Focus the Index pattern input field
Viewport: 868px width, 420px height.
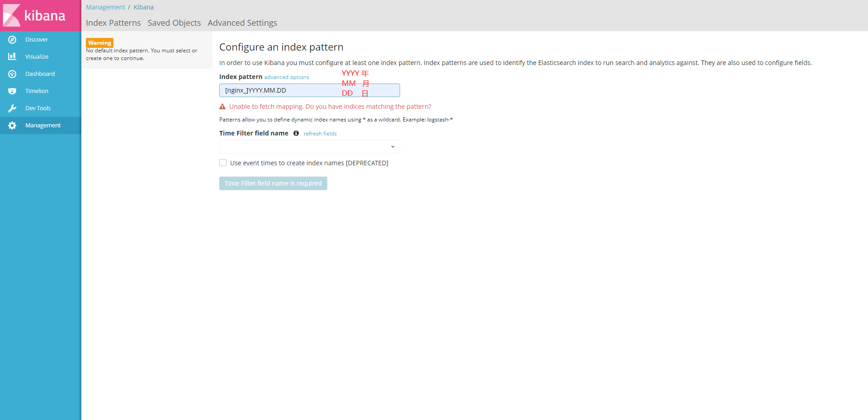pyautogui.click(x=309, y=90)
